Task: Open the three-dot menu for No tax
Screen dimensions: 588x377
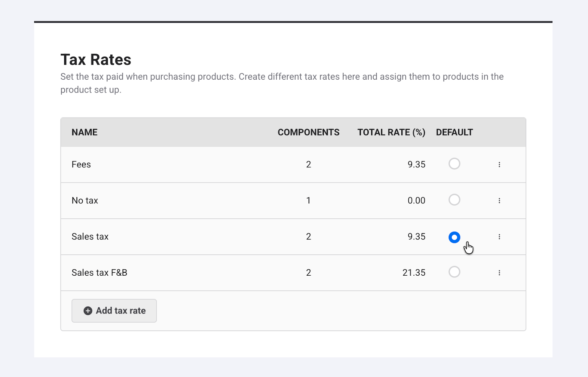Action: pos(499,200)
